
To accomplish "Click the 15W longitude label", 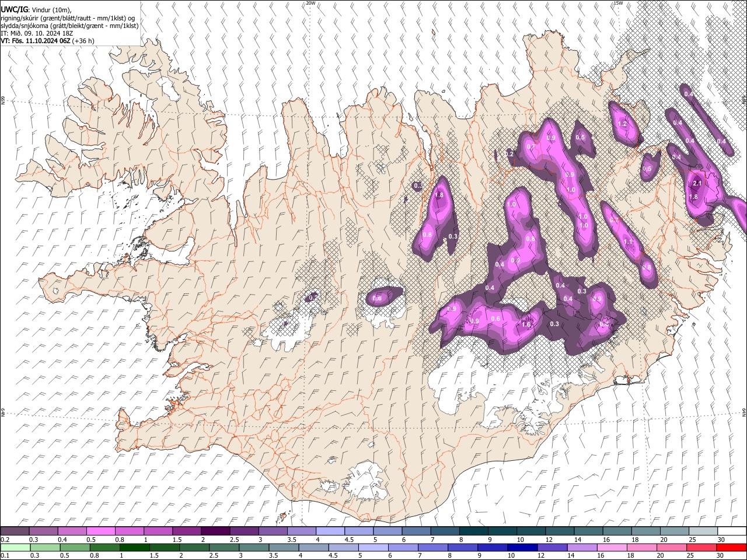I will coord(618,3).
